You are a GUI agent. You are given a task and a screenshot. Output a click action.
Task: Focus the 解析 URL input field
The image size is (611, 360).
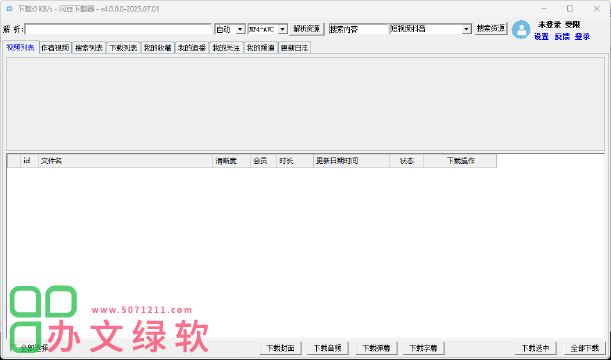pyautogui.click(x=118, y=29)
